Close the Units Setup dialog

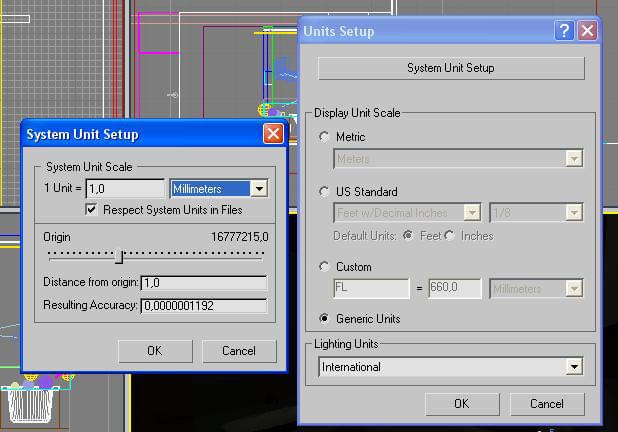pyautogui.click(x=587, y=31)
